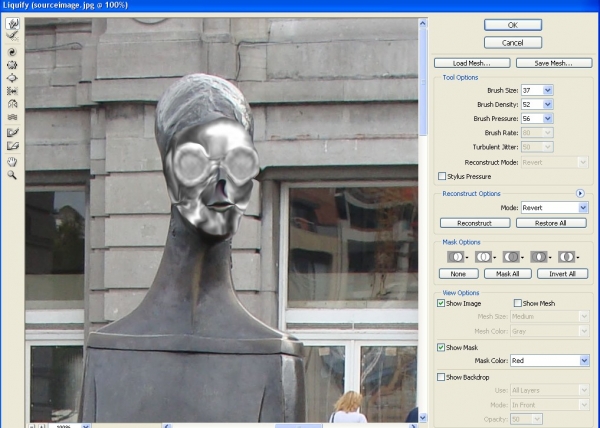Open the Replace Selection mask option arrow

point(466,258)
